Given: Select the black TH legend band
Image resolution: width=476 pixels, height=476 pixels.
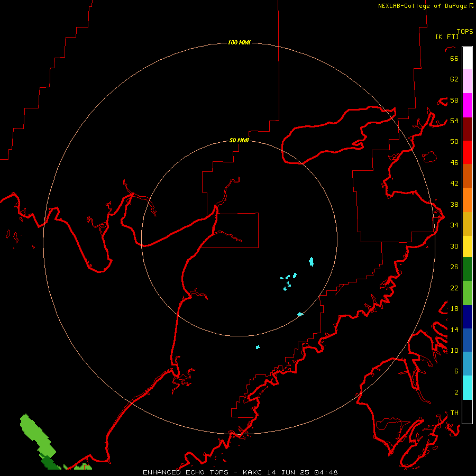Looking at the screenshot, I should pos(467,411).
